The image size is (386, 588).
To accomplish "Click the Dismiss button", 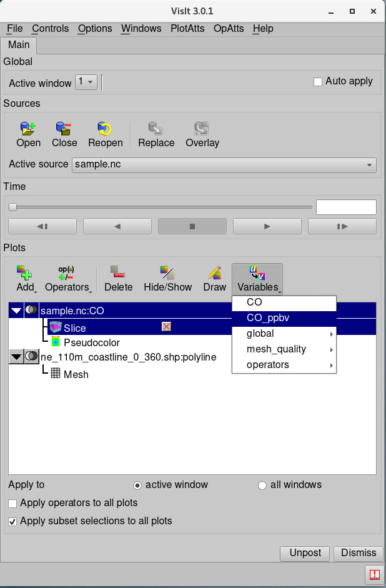I will pyautogui.click(x=358, y=553).
